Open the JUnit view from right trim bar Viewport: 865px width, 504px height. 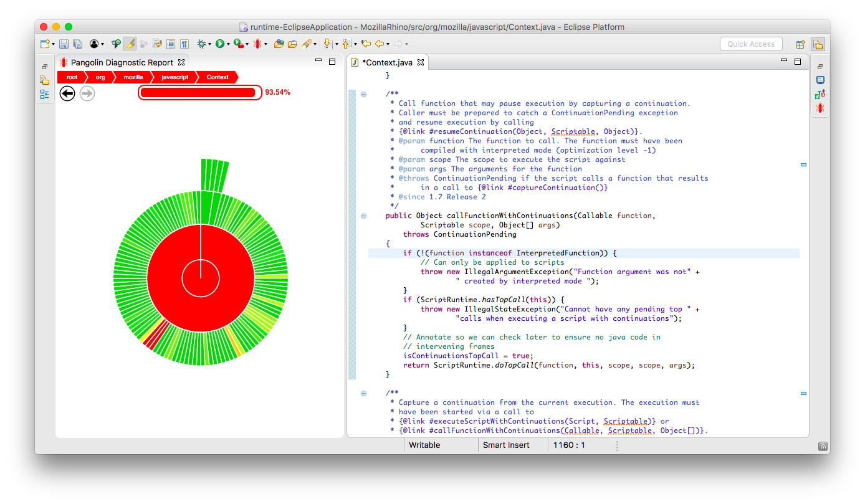(820, 94)
